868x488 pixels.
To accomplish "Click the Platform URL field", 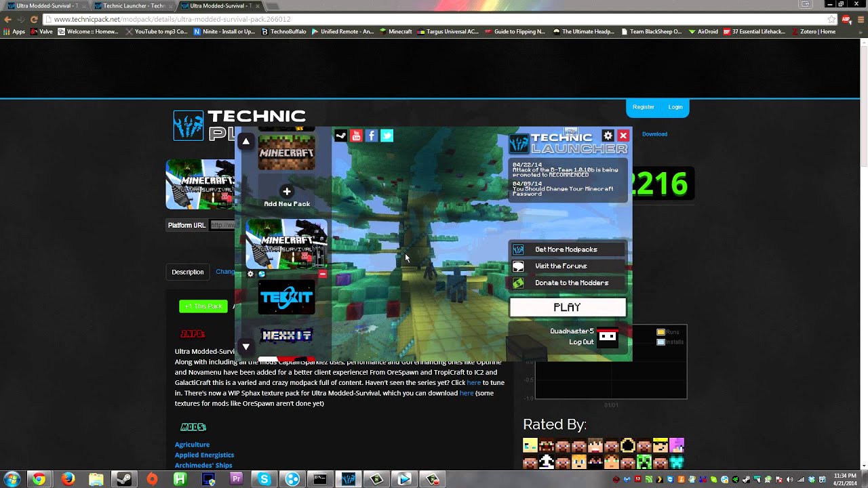I will (223, 225).
